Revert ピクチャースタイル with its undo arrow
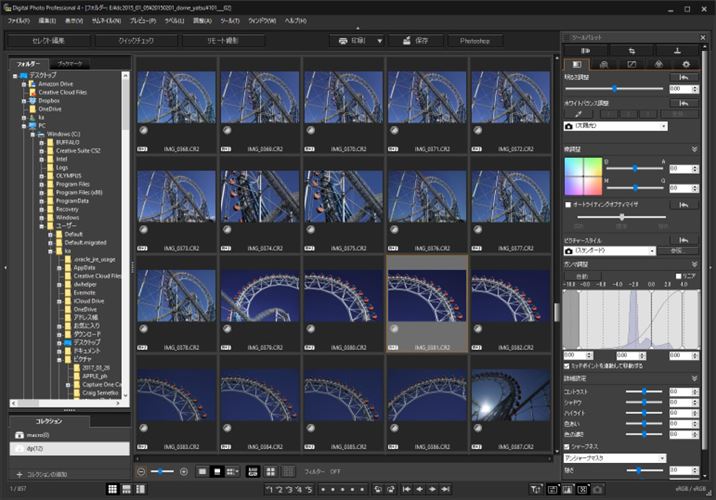The image size is (716, 500). (684, 240)
